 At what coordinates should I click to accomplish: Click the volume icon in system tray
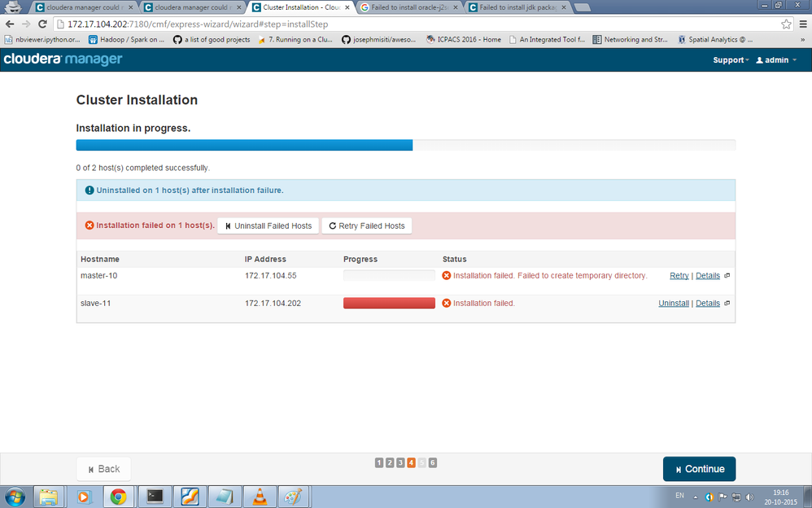click(x=749, y=497)
